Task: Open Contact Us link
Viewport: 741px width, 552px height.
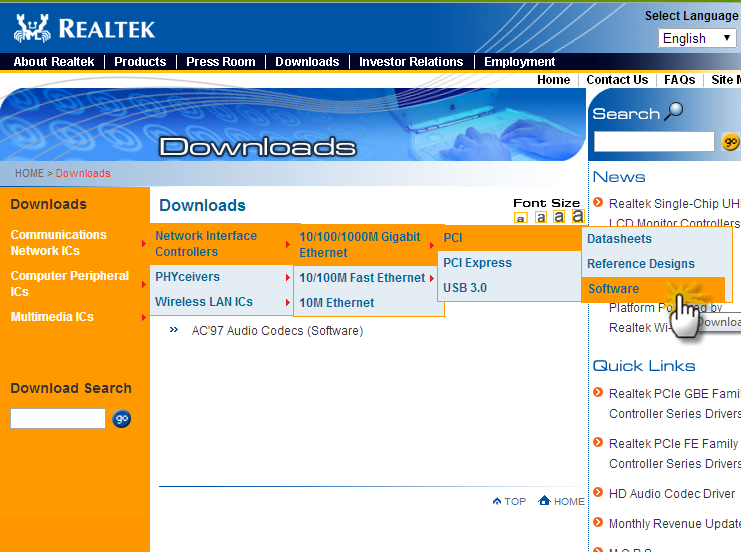Action: coord(617,80)
